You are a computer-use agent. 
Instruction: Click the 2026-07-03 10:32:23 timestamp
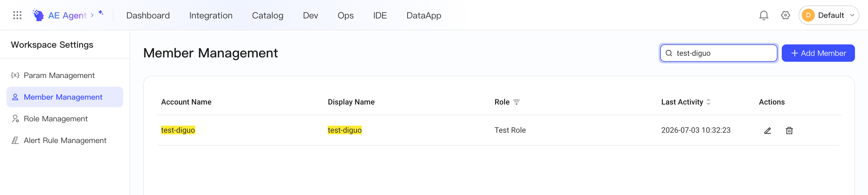click(x=695, y=130)
